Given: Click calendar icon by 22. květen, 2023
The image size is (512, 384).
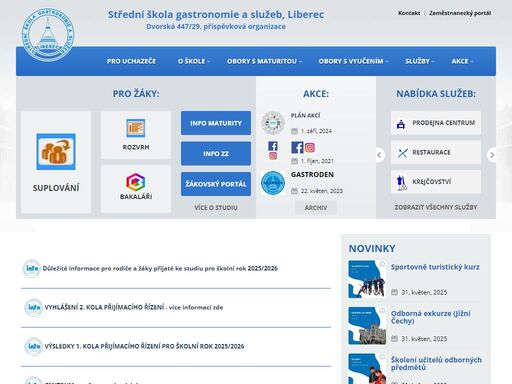Looking at the screenshot, I should click(294, 191).
